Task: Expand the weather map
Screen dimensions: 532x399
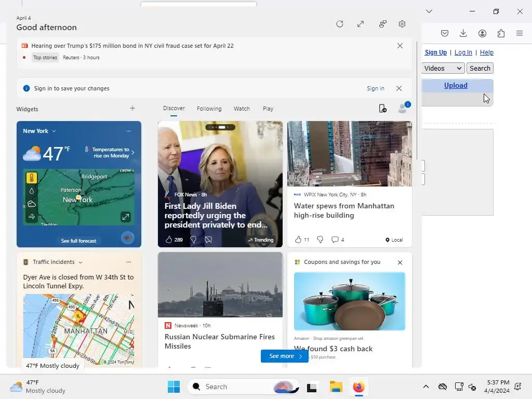Action: pos(126,217)
